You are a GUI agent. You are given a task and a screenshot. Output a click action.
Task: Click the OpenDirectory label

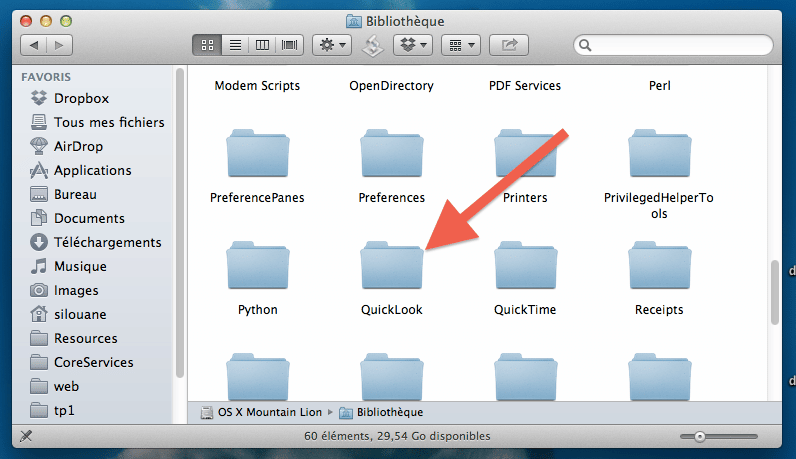tap(391, 86)
